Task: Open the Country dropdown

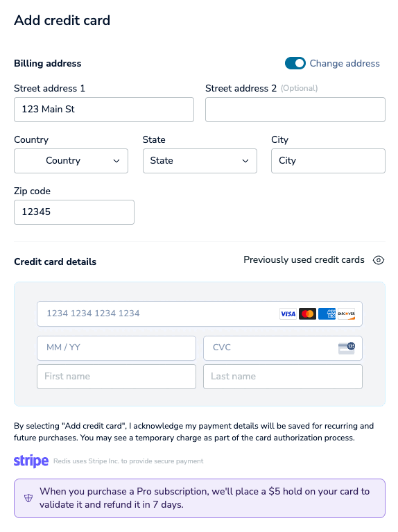Action: click(71, 161)
